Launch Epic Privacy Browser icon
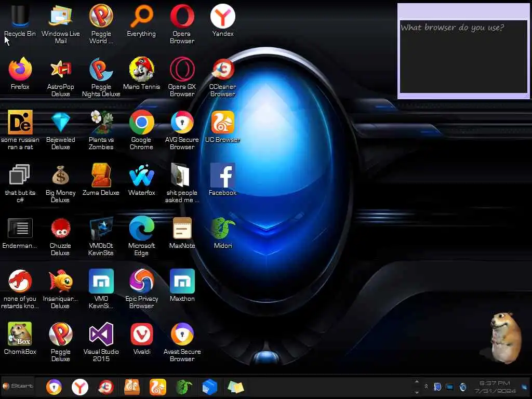This screenshot has width=532, height=399. point(141,289)
